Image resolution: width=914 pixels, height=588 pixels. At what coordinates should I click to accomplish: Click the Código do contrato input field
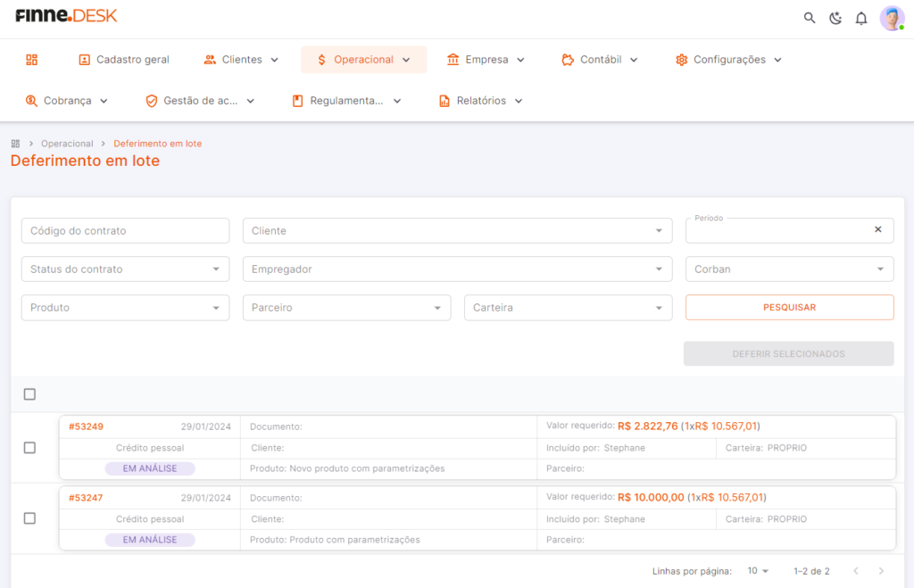(125, 231)
